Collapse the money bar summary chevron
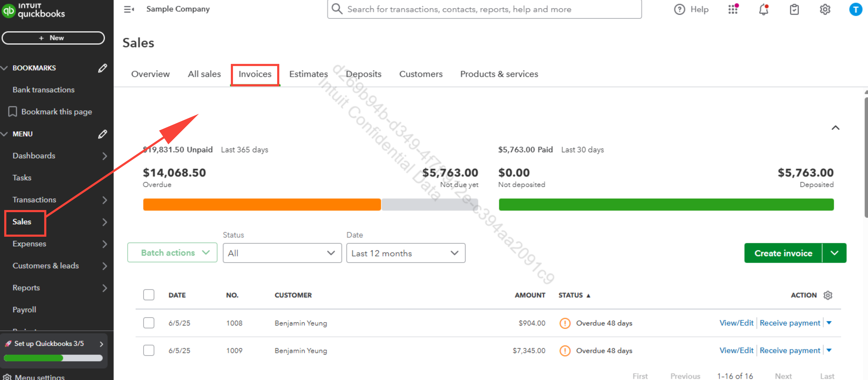This screenshot has height=380, width=868. (x=835, y=128)
